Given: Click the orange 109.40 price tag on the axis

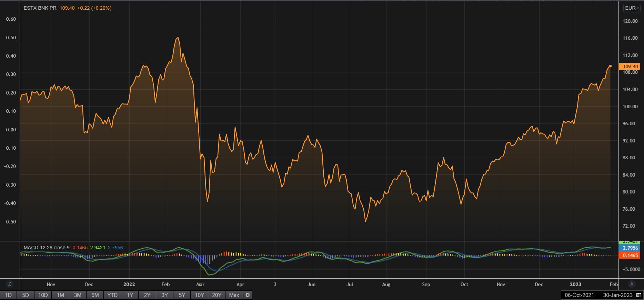Looking at the screenshot, I should pos(630,67).
